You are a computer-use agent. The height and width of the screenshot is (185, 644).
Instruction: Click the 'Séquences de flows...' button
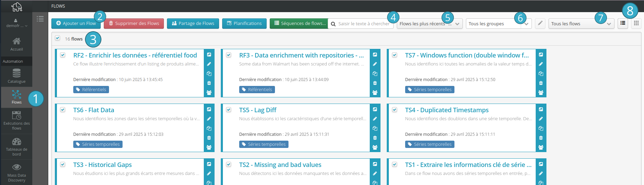tap(299, 24)
